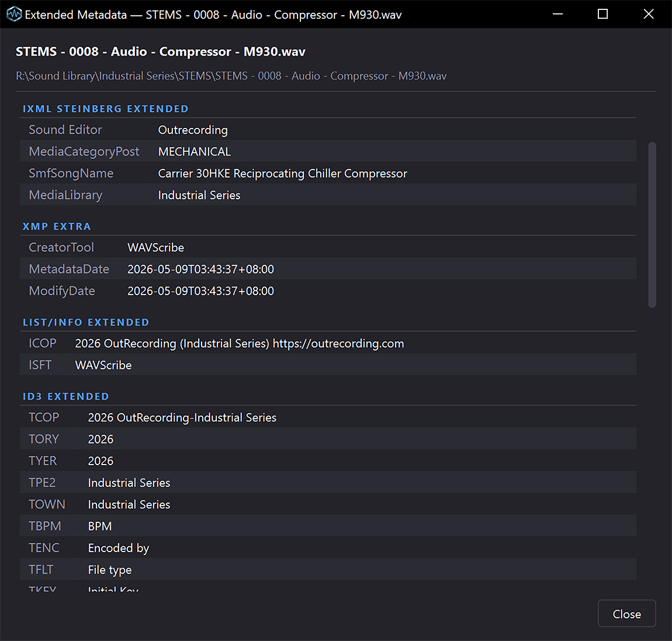The width and height of the screenshot is (672, 641).
Task: Click the IXML STEINBERG EXTENDED section header
Action: click(x=105, y=109)
